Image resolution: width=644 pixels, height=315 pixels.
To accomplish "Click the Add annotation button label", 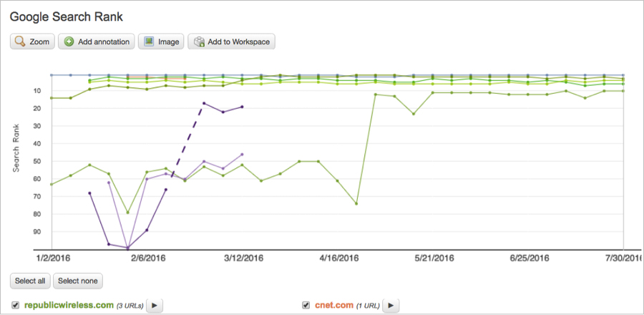I will 104,42.
